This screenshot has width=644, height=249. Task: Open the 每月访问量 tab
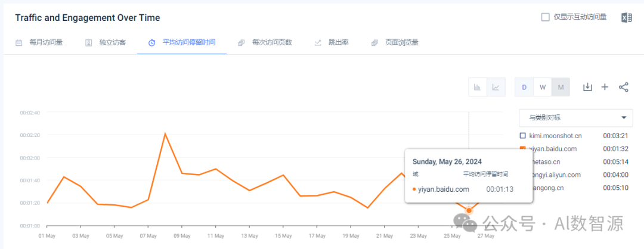[x=39, y=42]
